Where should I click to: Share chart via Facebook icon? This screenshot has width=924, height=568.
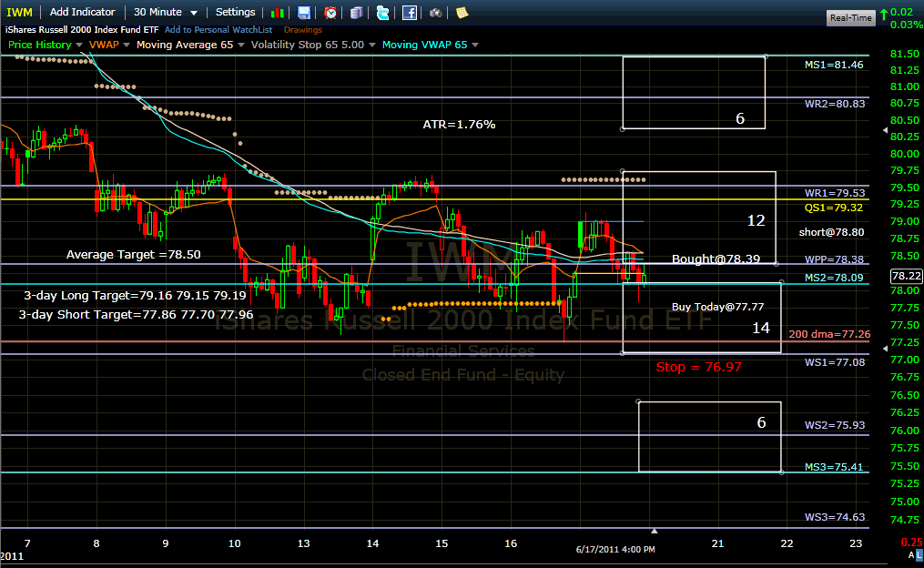[x=410, y=13]
